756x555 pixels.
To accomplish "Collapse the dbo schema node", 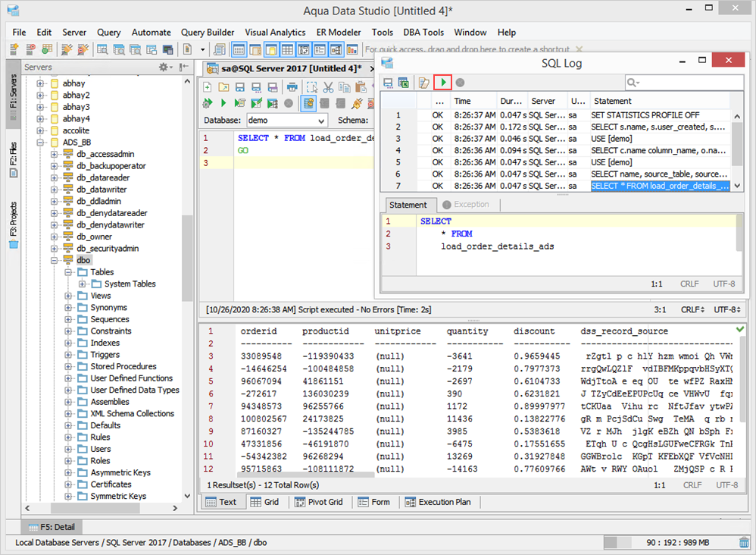I will tap(55, 260).
